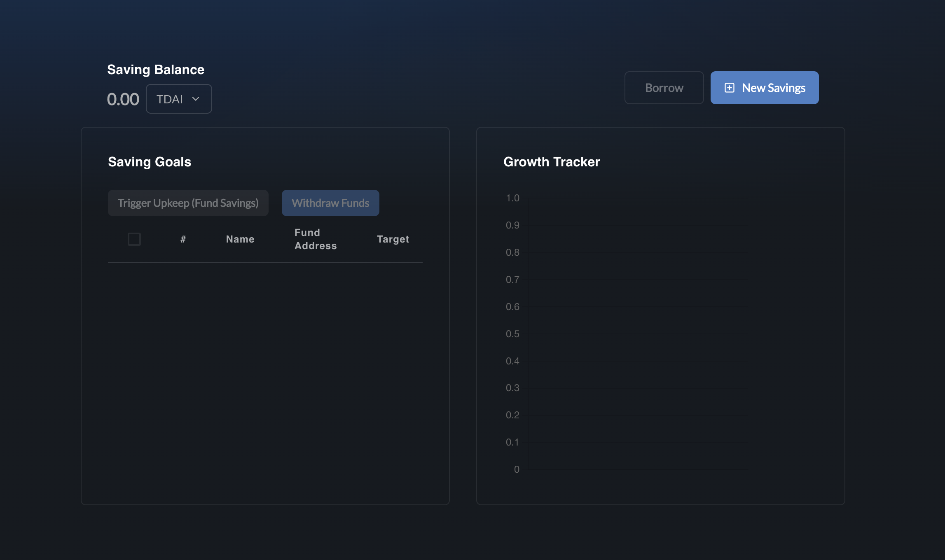Screen dimensions: 945x560
Task: Click the Saving Balance heading
Action: pyautogui.click(x=156, y=70)
